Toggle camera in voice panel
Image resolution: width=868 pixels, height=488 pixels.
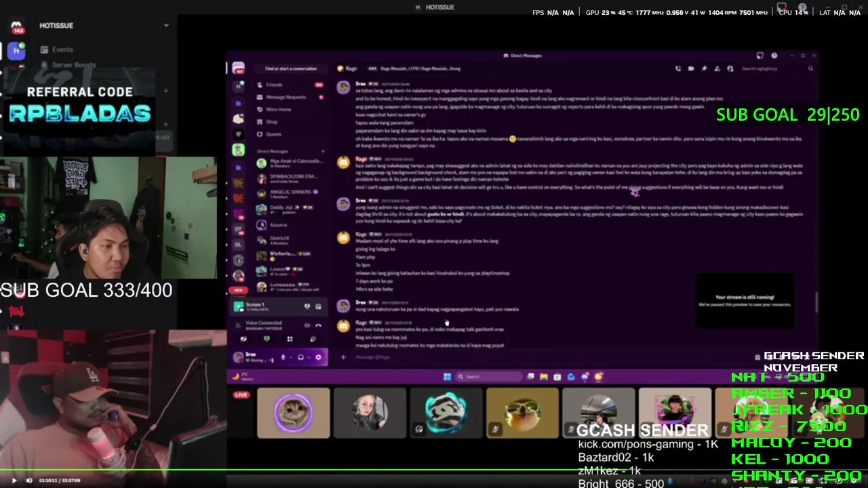[243, 339]
